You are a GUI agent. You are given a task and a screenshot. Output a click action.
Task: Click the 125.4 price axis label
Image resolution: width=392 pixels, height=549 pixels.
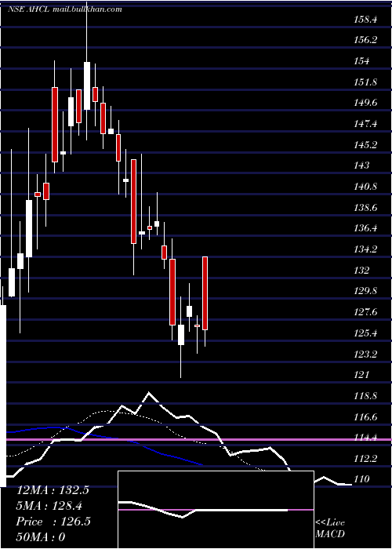pyautogui.click(x=366, y=333)
